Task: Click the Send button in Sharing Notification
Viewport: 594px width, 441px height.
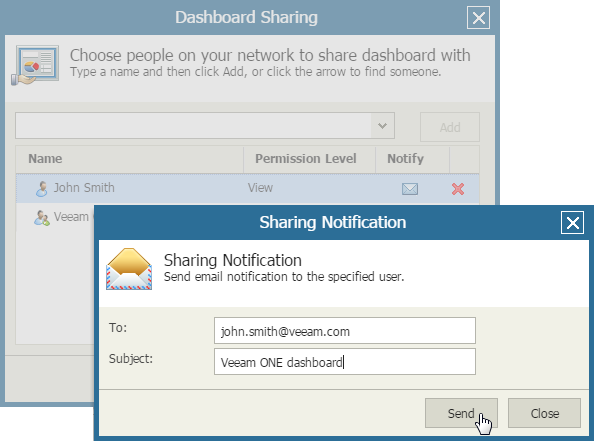Action: pos(461,413)
